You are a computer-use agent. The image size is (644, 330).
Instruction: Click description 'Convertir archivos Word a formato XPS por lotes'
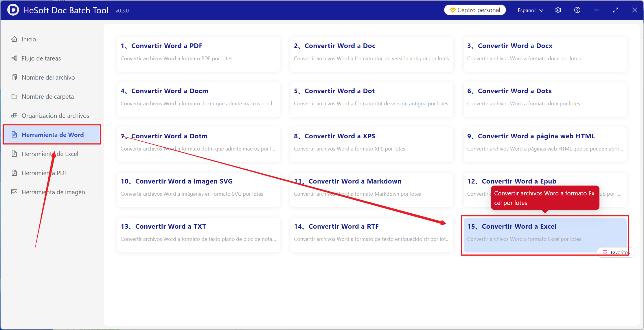349,149
